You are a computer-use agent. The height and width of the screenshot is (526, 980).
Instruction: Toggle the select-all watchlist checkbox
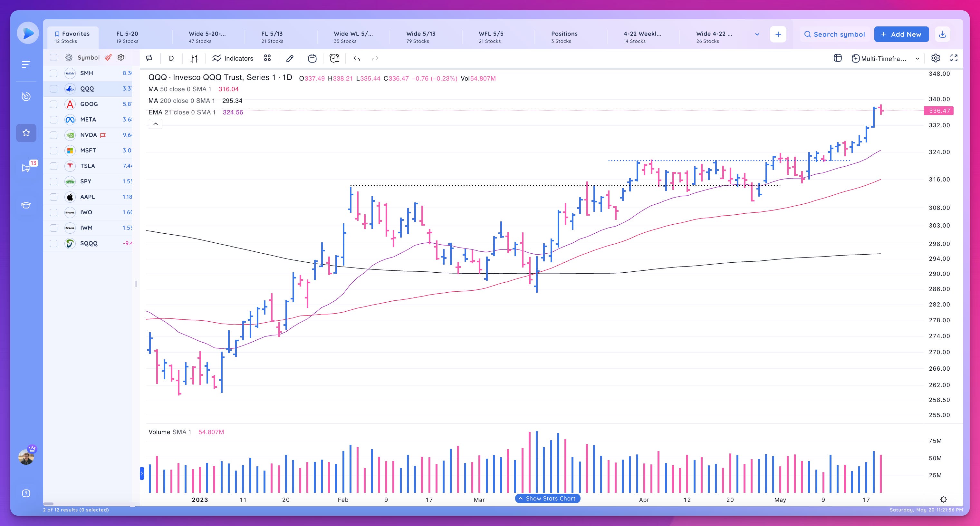coord(54,57)
